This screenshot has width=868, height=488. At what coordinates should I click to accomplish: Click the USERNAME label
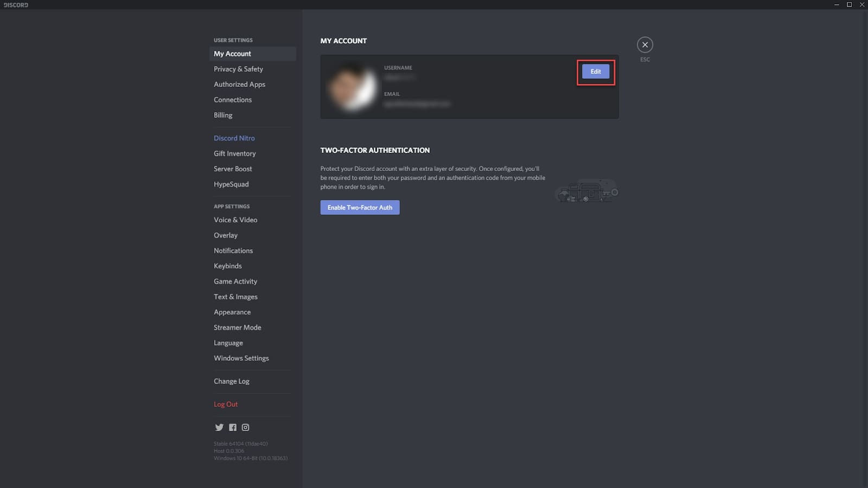pos(398,68)
